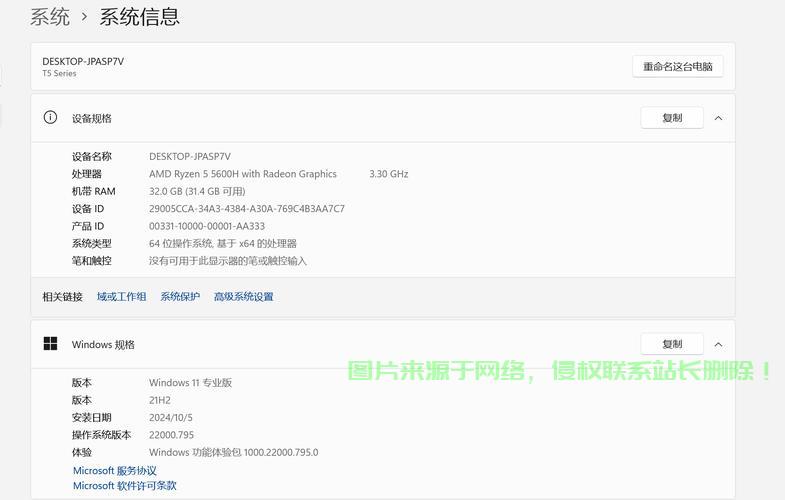Select device ID 29005CCA-34A3-4384-A30A-769C4B3AA7C7
Viewport: 785px width, 500px height.
(247, 209)
